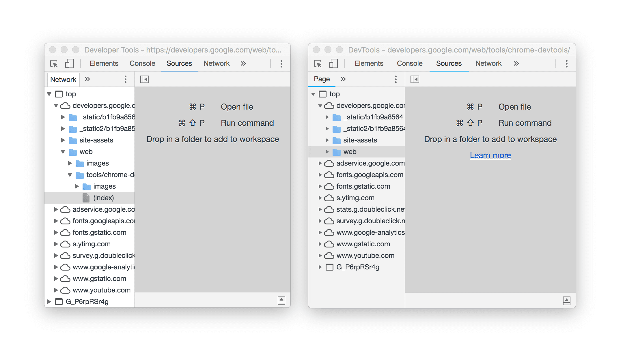Click the customize DevTools menu icon right
This screenshot has height=364, width=638.
point(567,63)
